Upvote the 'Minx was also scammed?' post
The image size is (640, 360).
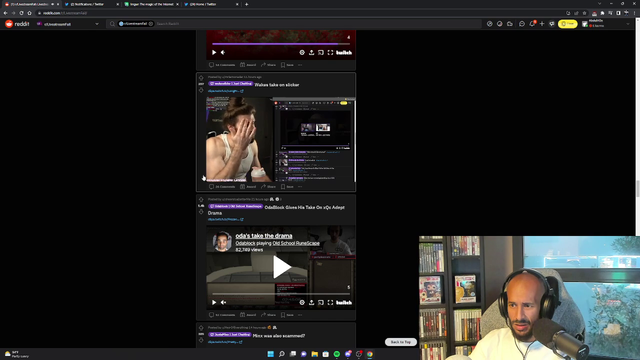point(201,328)
